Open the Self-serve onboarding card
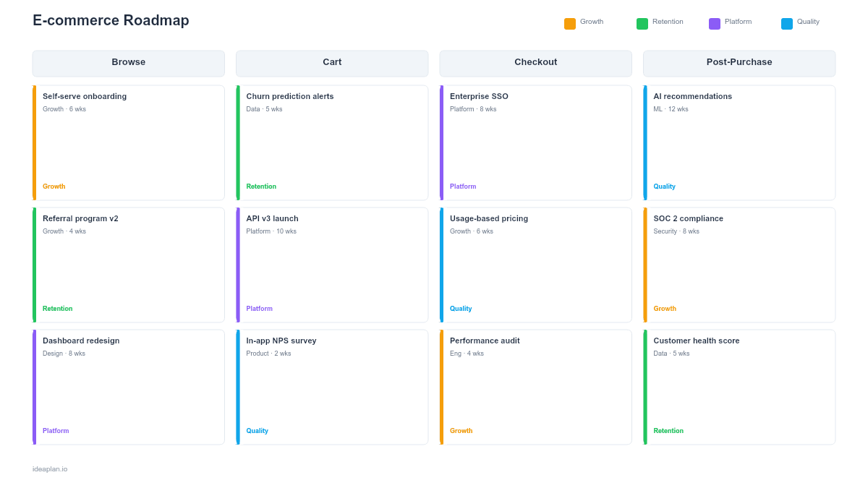Viewport: 868px width, 488px height. click(x=128, y=142)
